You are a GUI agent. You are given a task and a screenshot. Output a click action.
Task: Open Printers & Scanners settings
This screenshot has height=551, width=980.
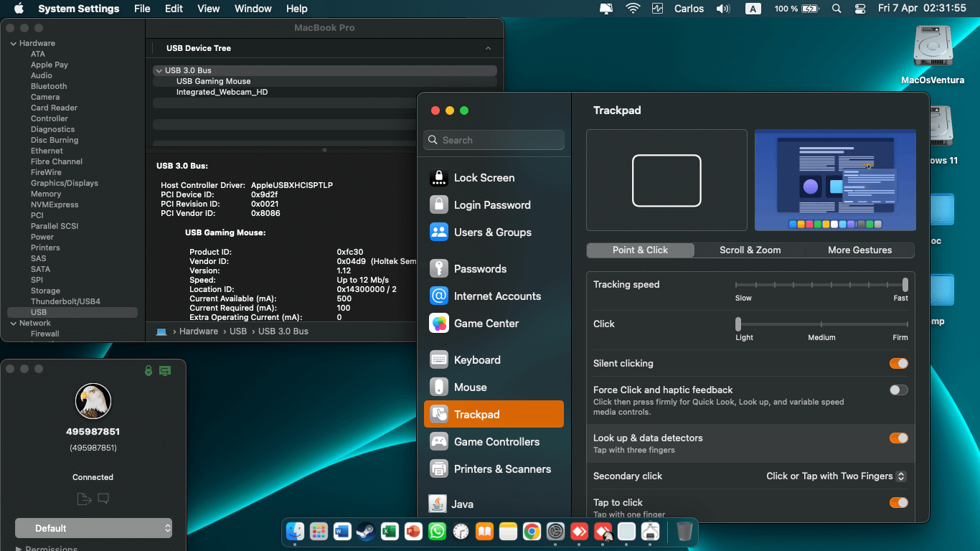[494, 469]
